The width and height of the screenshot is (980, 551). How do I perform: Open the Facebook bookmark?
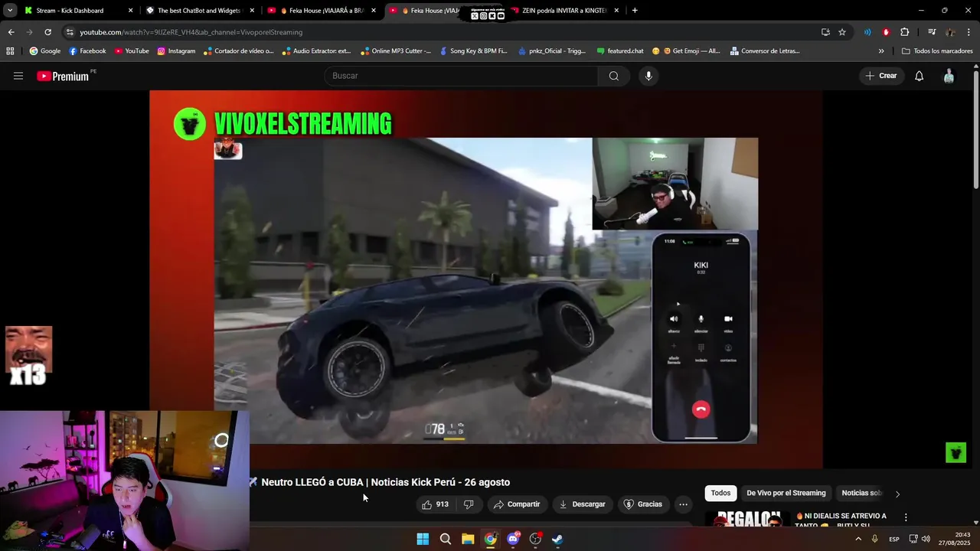click(87, 51)
